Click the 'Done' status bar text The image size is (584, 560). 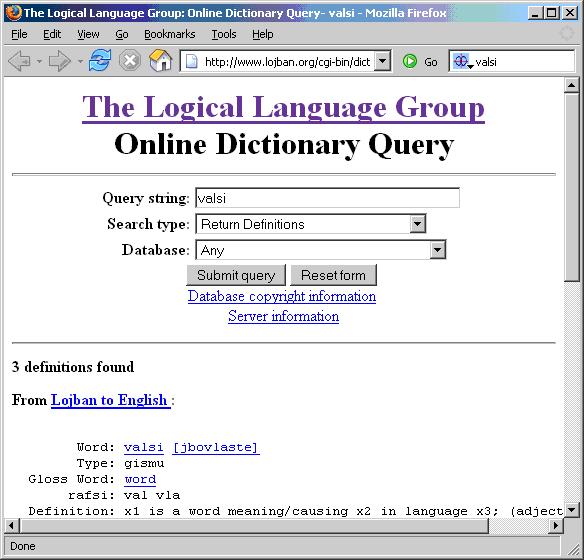coord(23,546)
